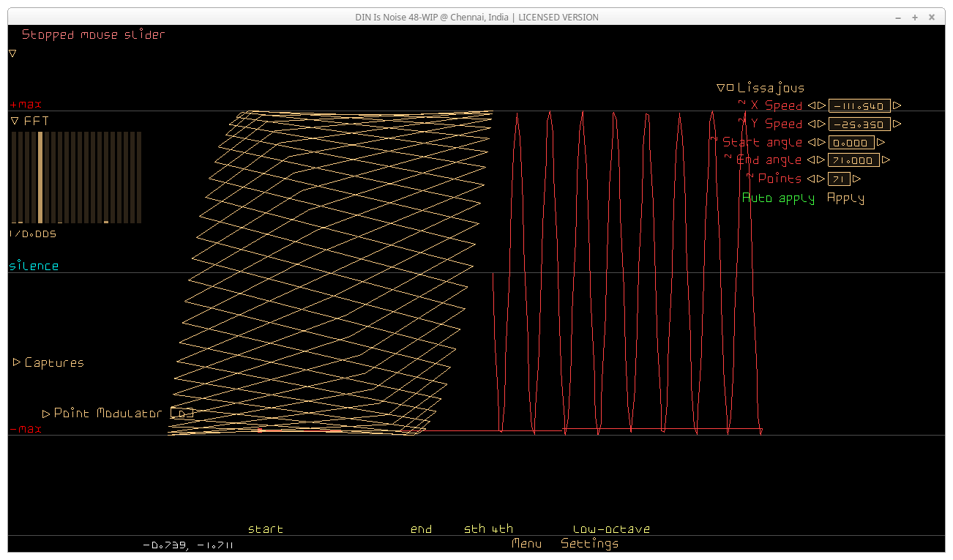Collapse the FFT panel
The height and width of the screenshot is (560, 953).
[15, 121]
